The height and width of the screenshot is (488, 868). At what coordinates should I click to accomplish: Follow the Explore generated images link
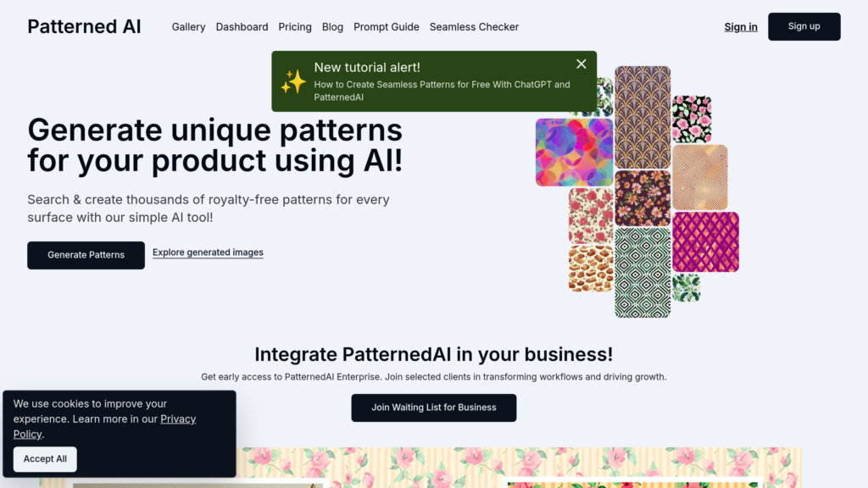point(208,252)
